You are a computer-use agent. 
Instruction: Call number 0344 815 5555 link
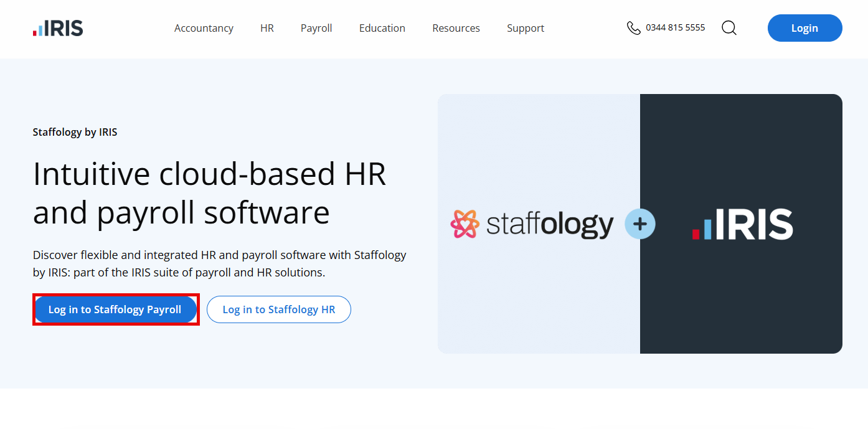(x=676, y=27)
